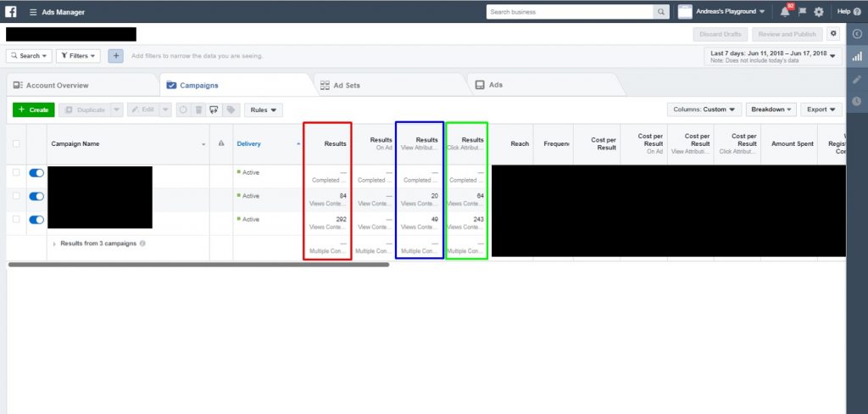
Task: Click the tag icon in the toolbar
Action: pyautogui.click(x=231, y=109)
